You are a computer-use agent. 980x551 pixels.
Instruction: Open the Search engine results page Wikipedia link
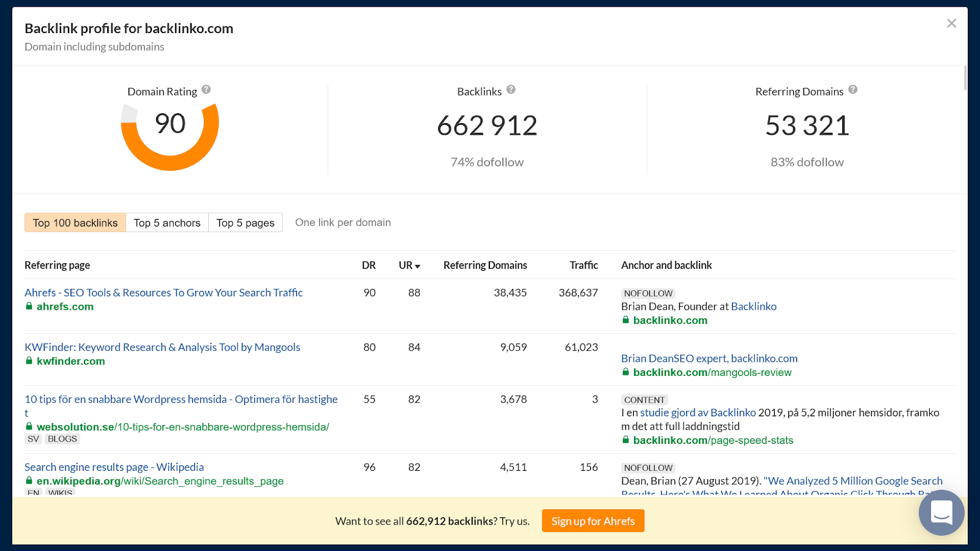point(114,467)
